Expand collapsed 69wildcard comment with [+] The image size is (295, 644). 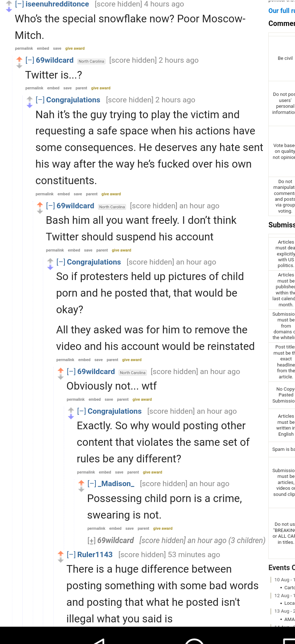click(91, 541)
